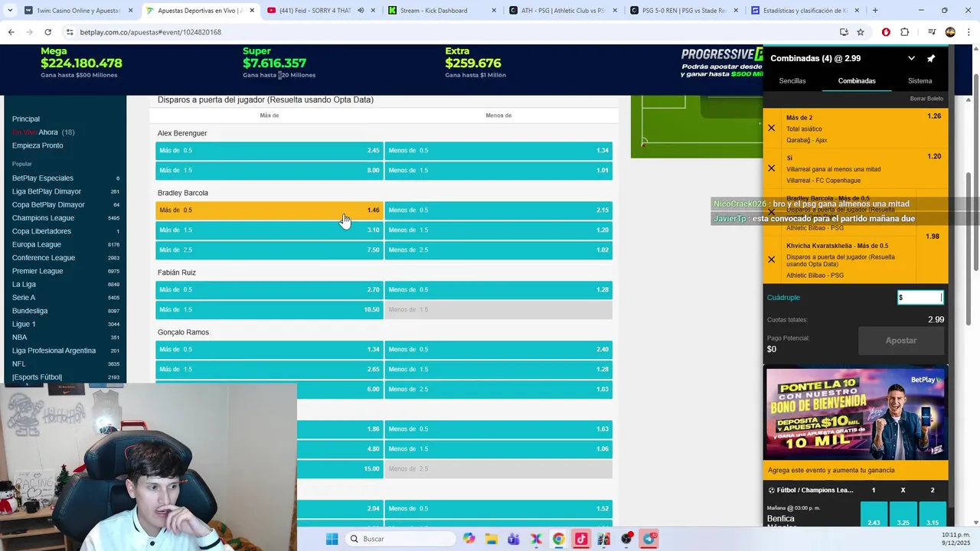
Task: Open OBS Studio from the taskbar
Action: (x=626, y=539)
